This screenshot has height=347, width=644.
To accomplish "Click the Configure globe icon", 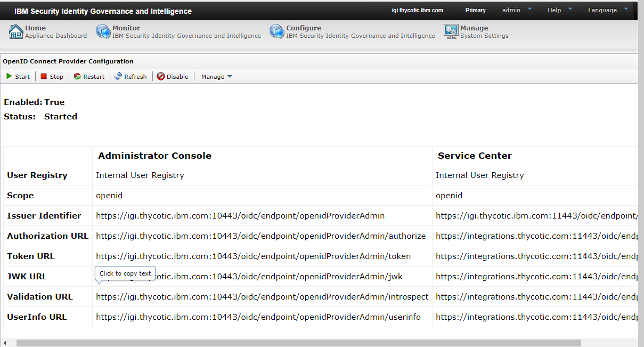I will [276, 31].
